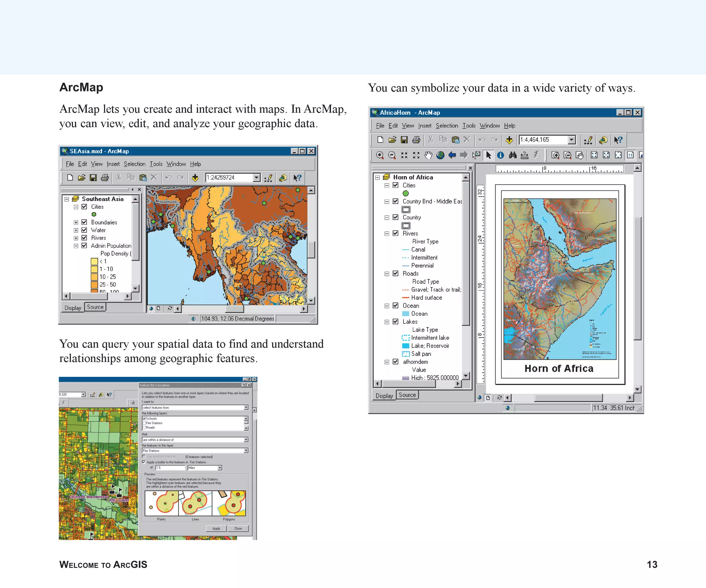Open Tools menu in AfricaHorn window
This screenshot has height=588, width=706.
(x=469, y=126)
